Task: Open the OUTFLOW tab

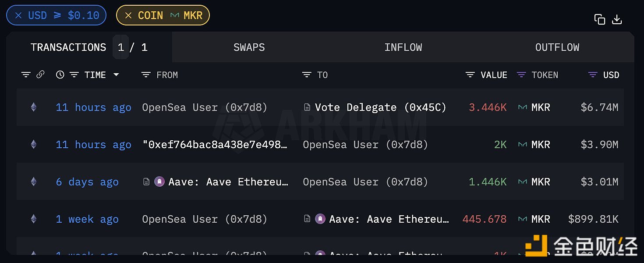Action: point(557,47)
